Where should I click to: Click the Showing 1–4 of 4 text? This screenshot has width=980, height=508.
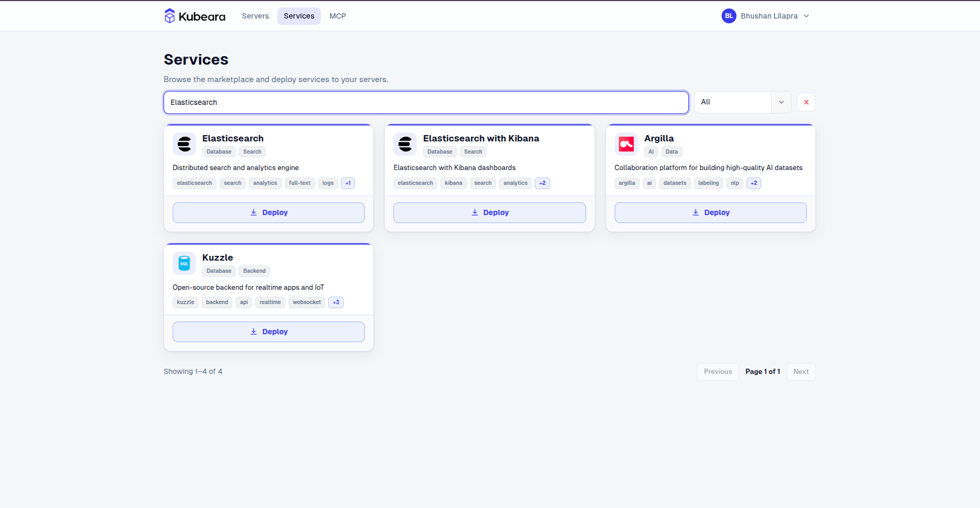(193, 371)
